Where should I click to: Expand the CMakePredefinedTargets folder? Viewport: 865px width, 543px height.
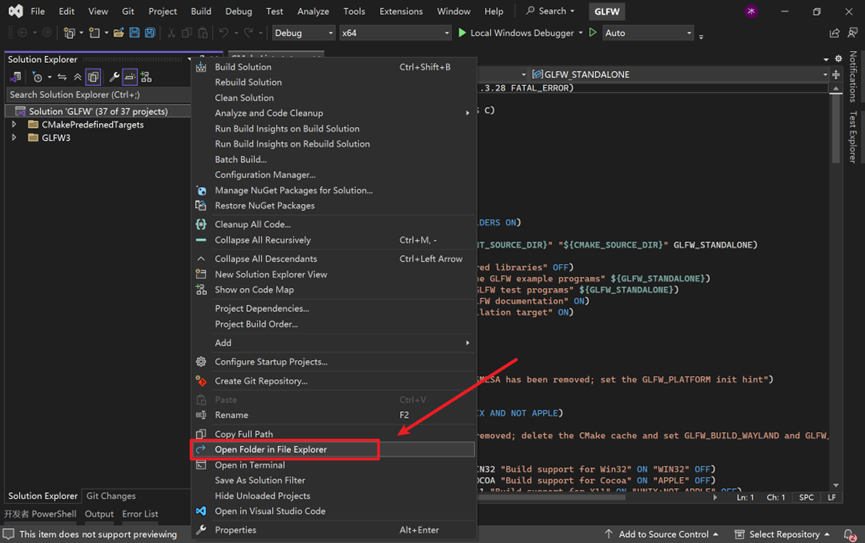14,125
